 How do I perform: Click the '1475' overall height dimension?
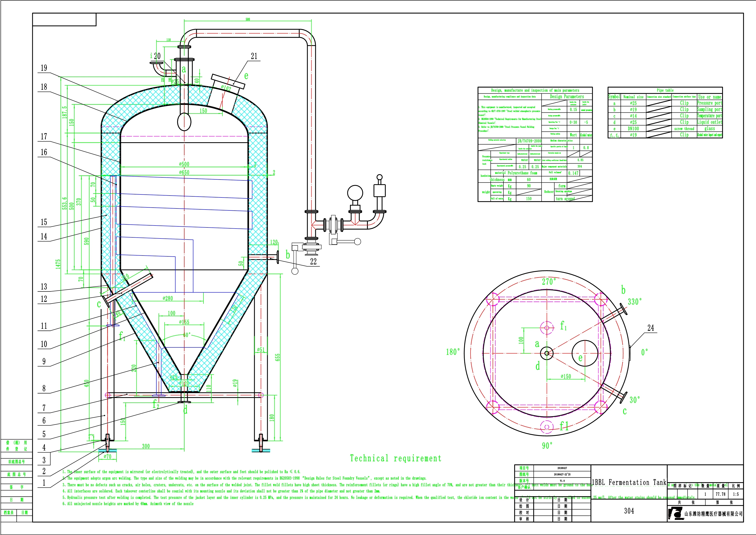(x=58, y=264)
